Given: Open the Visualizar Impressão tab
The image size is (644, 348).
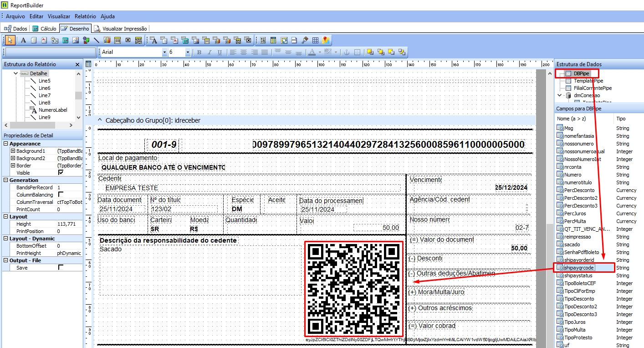Looking at the screenshot, I should (x=121, y=28).
